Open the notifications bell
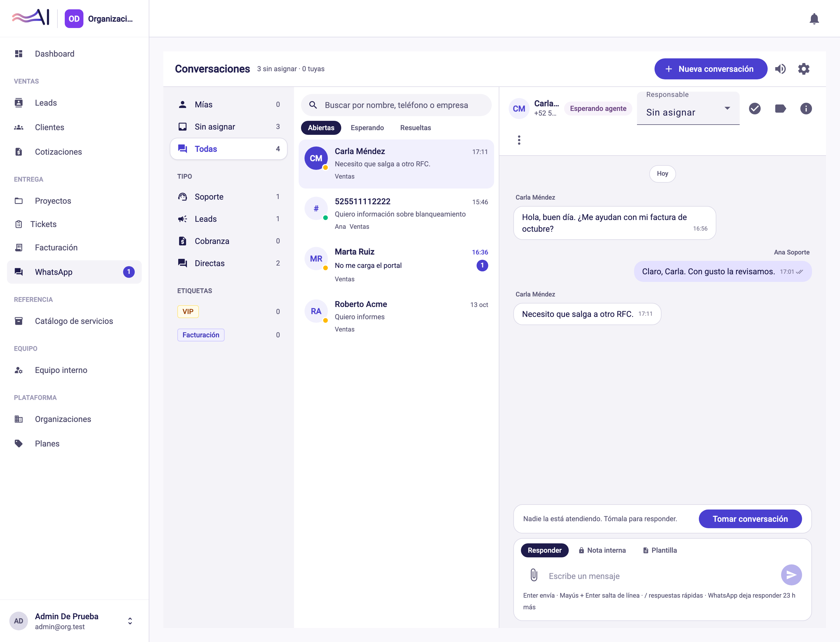Viewport: 840px width, 642px height. 814,19
